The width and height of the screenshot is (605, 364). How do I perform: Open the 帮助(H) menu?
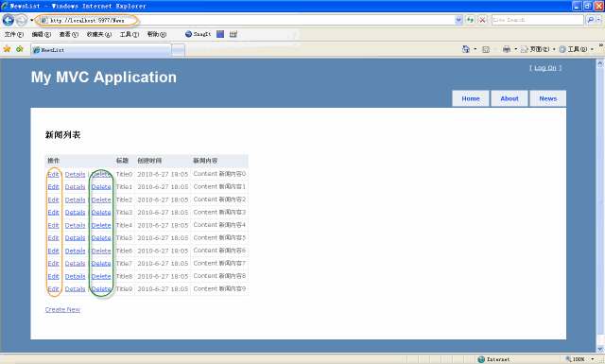[x=157, y=34]
